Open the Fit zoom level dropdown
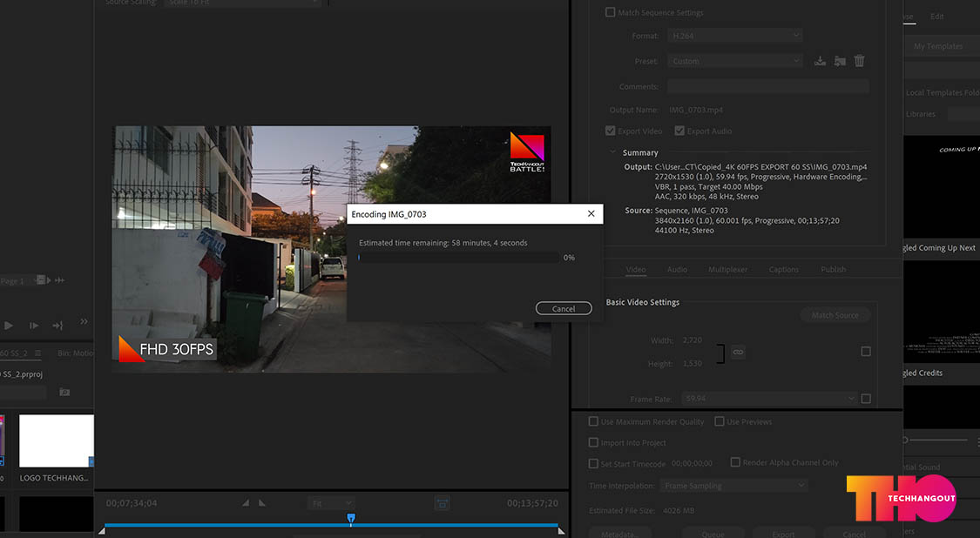Image resolution: width=980 pixels, height=538 pixels. tap(331, 503)
